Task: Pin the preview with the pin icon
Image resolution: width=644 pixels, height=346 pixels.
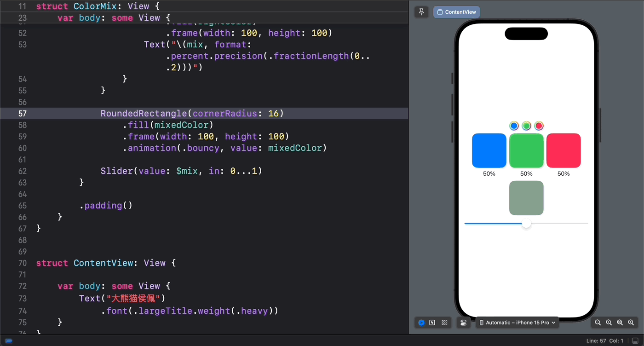Action: coord(421,12)
